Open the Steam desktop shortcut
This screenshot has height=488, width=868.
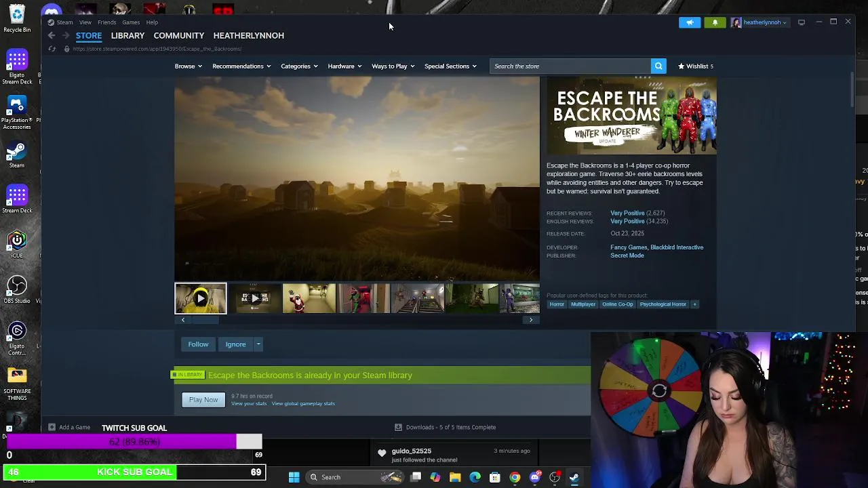point(17,155)
